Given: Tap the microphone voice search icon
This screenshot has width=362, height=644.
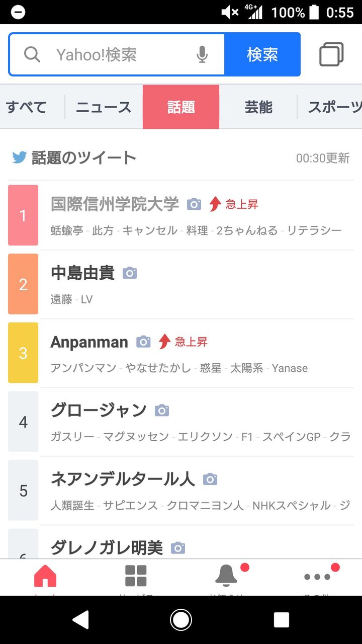Looking at the screenshot, I should (x=202, y=54).
